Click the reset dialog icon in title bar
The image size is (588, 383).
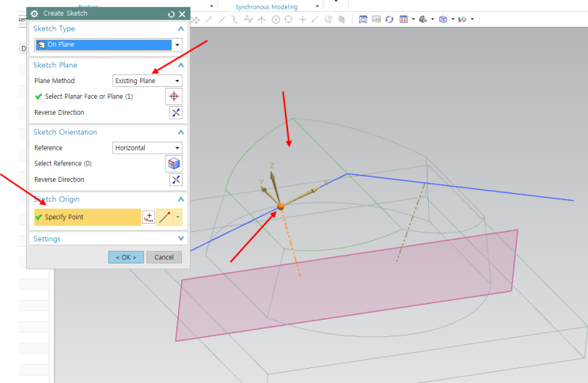[x=172, y=14]
